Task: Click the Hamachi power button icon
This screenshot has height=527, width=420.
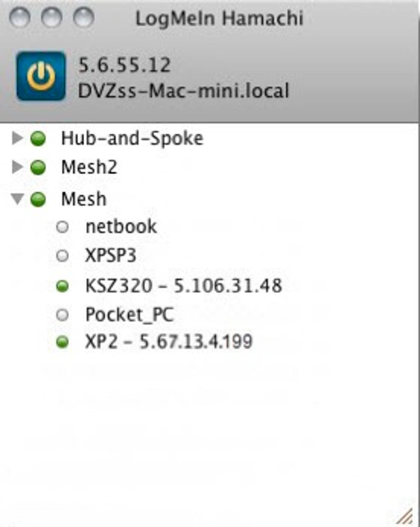Action: 41,76
